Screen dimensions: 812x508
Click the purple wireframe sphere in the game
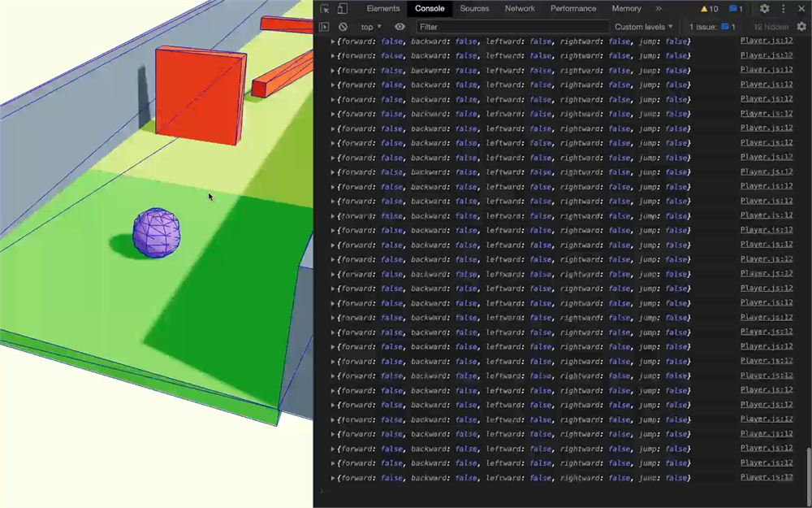coord(157,232)
